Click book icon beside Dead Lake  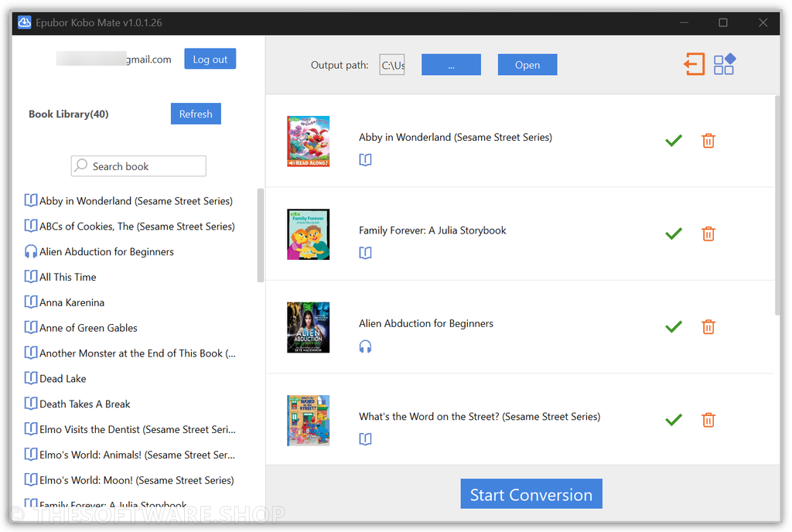[x=31, y=378]
